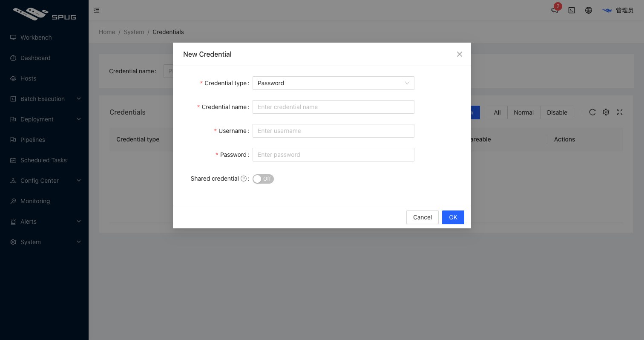Toggle the Shared credential switch

point(263,179)
